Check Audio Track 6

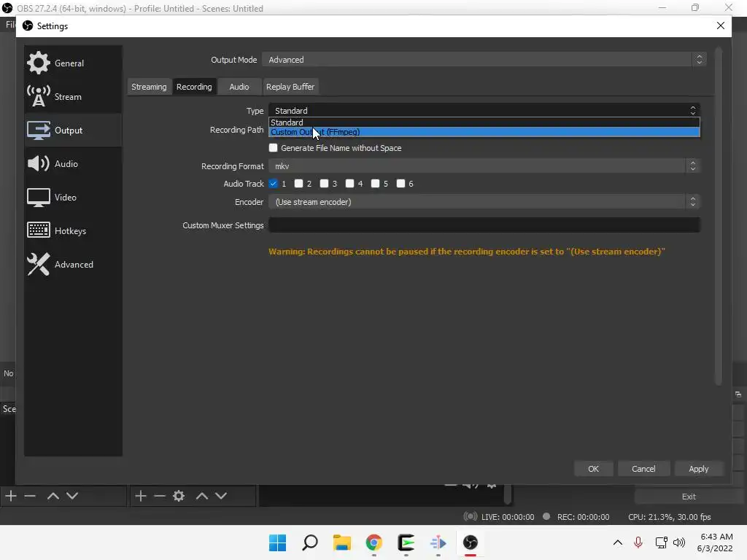[400, 184]
